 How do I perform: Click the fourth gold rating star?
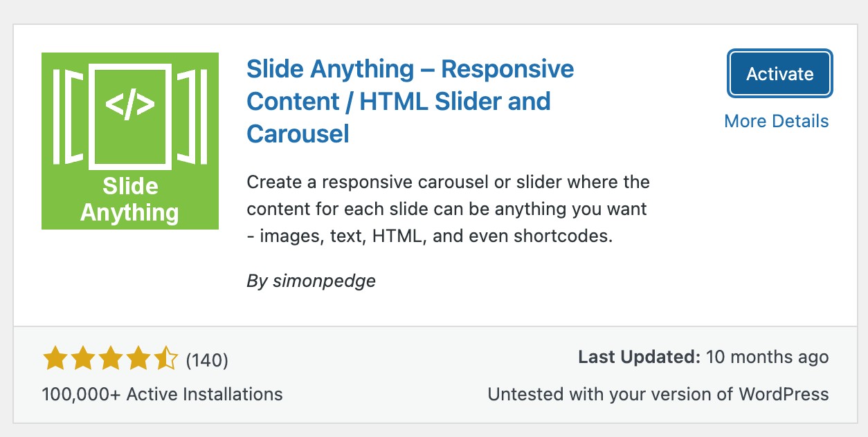point(138,360)
